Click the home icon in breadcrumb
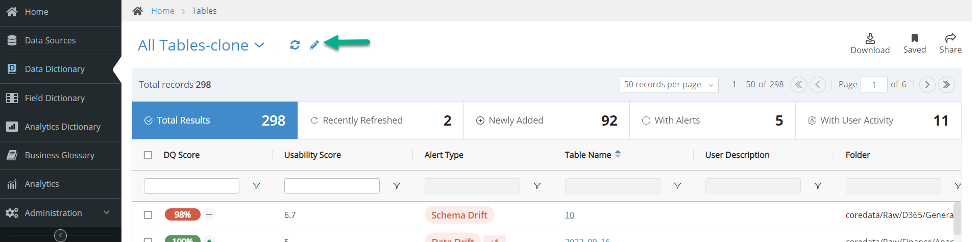 [138, 11]
